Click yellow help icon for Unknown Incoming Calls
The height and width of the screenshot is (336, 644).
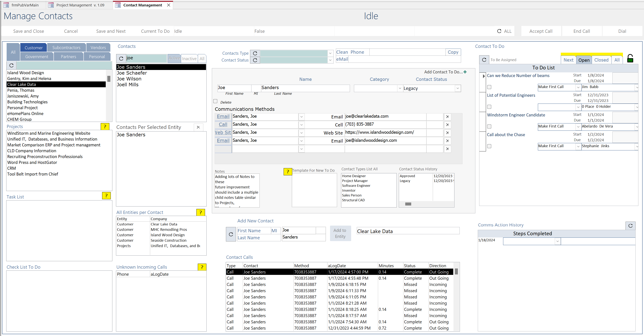[x=202, y=267]
